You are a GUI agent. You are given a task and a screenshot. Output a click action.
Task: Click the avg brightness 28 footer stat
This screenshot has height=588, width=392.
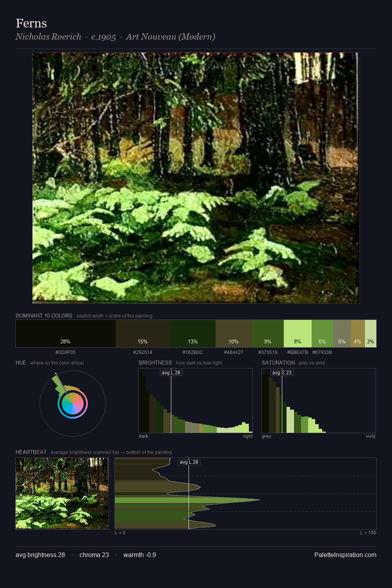click(x=40, y=555)
